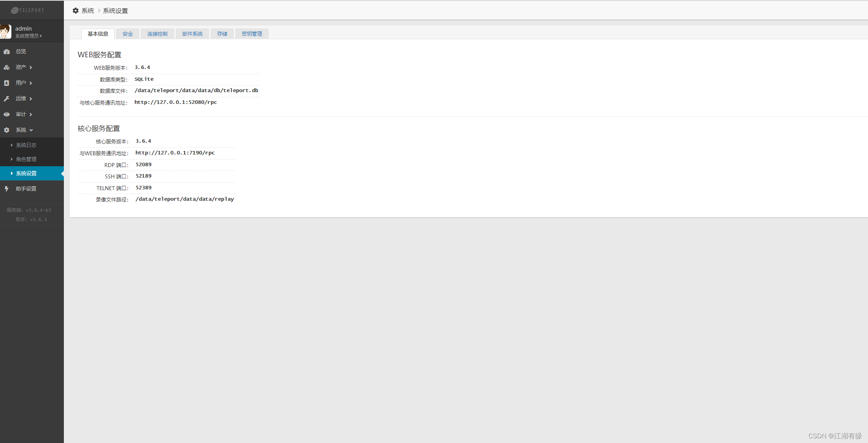Click the eye icon beside 审计
Viewport: 868px width, 443px height.
pyautogui.click(x=7, y=114)
